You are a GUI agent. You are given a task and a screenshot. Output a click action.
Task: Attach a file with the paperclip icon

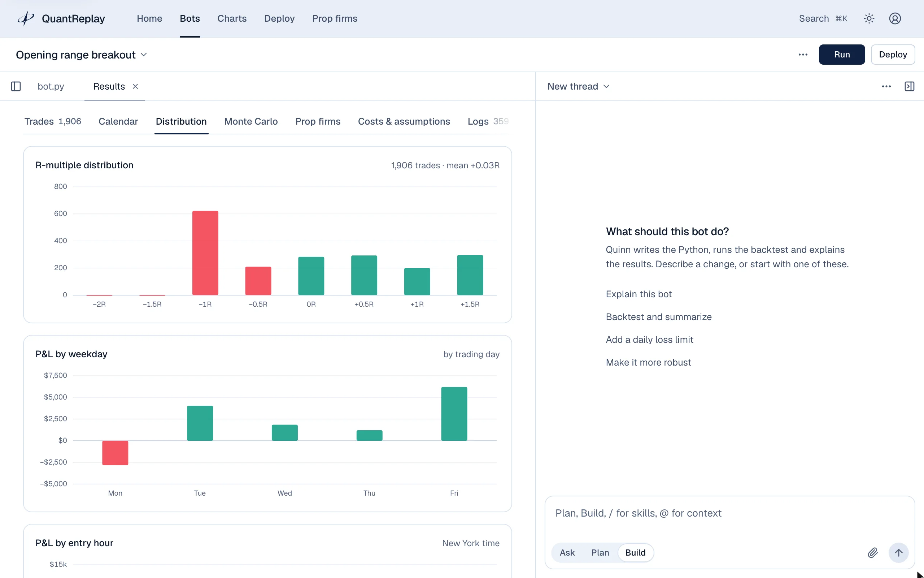click(872, 552)
